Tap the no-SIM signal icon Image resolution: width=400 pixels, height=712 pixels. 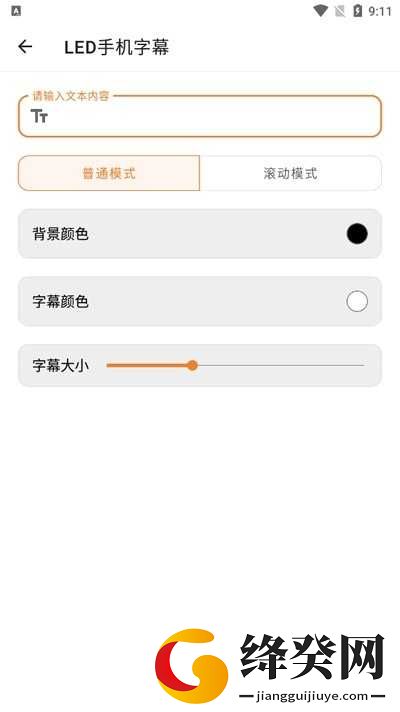tap(340, 11)
